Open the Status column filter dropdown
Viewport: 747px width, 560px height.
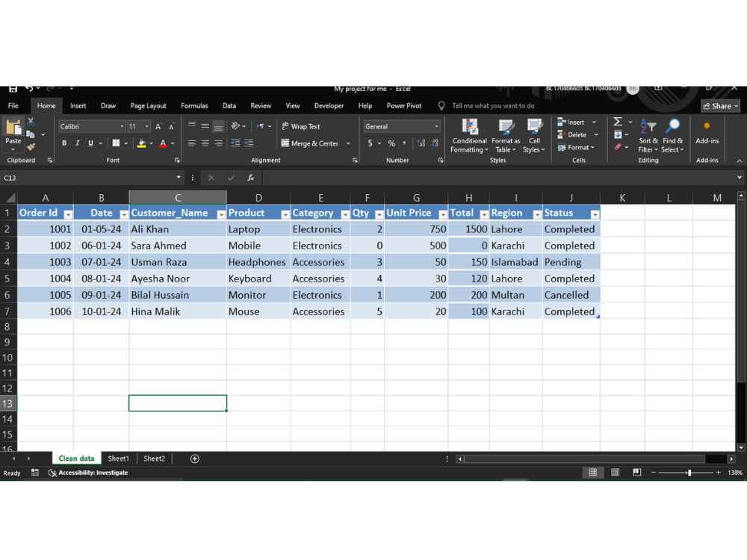[595, 214]
